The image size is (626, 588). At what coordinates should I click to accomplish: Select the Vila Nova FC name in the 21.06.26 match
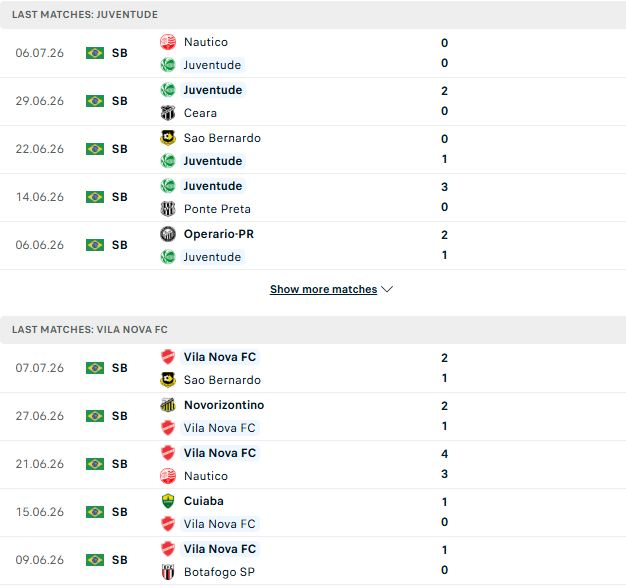click(x=220, y=453)
